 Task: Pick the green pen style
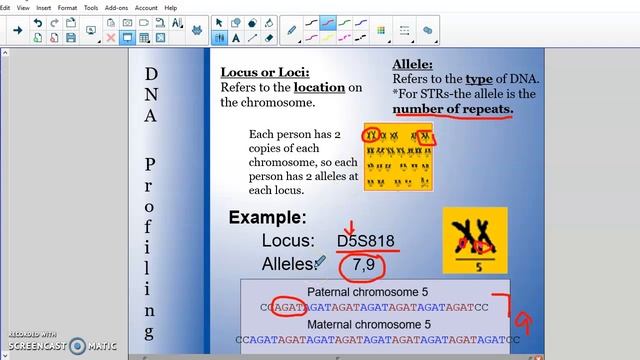click(x=344, y=23)
